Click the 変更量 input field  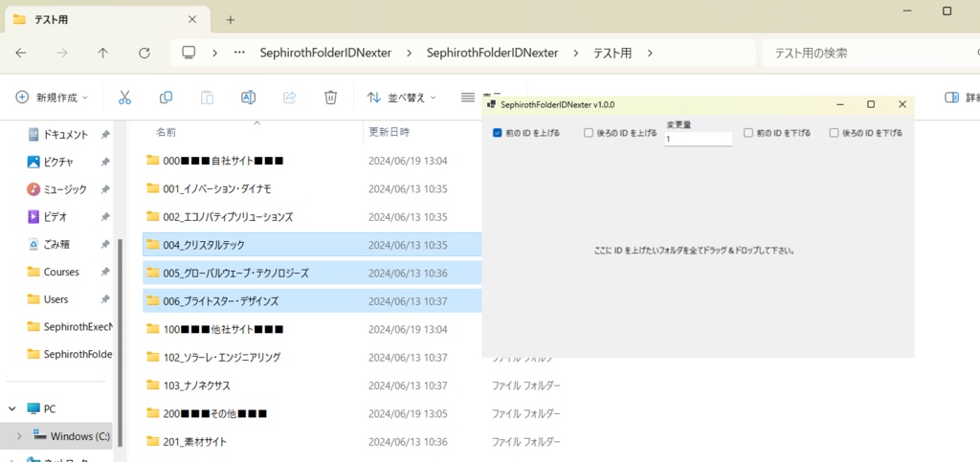[x=698, y=140]
